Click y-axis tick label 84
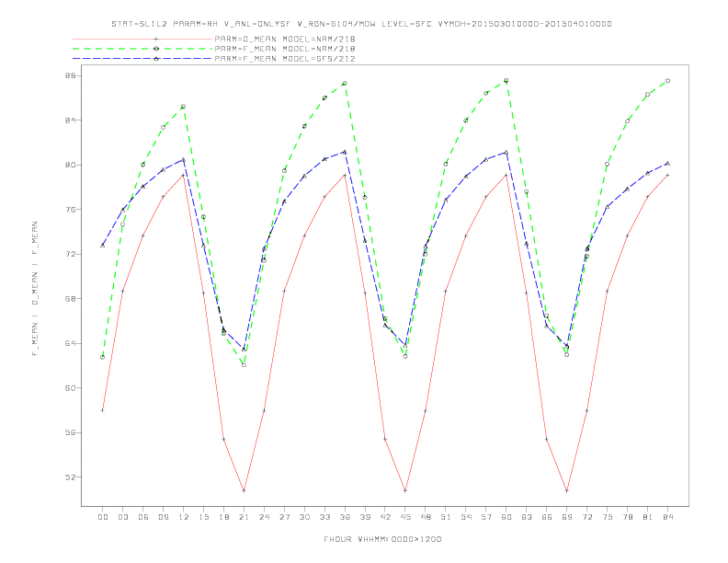The image size is (728, 563). pyautogui.click(x=71, y=121)
